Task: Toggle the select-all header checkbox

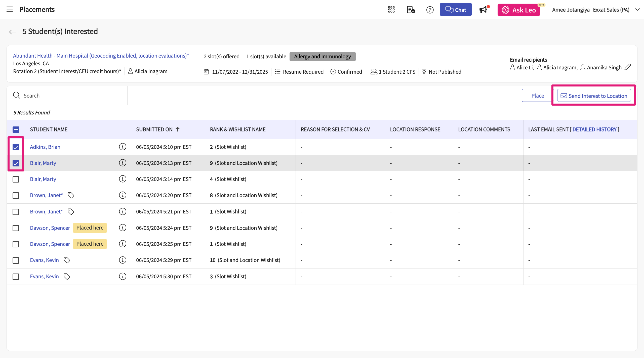Action: point(16,129)
